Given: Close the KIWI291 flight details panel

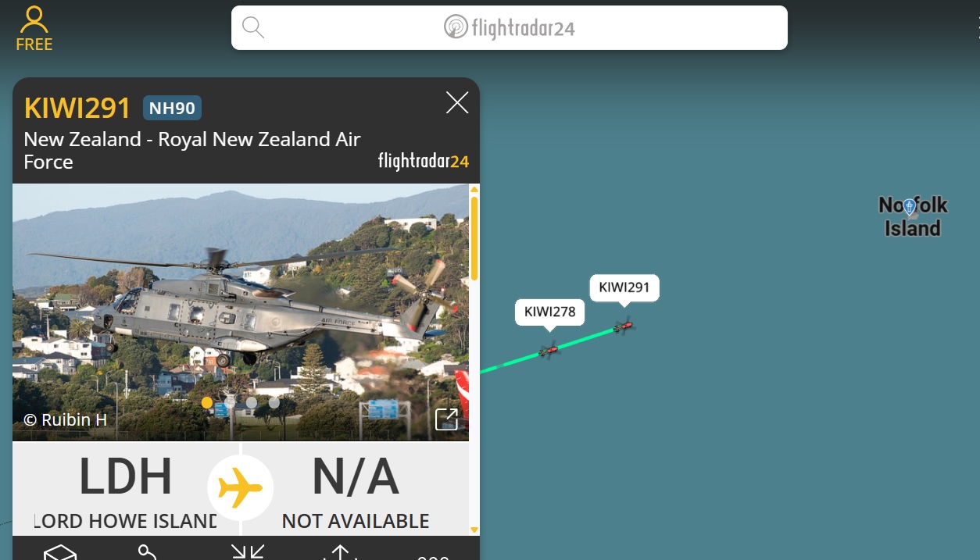Looking at the screenshot, I should 457,102.
